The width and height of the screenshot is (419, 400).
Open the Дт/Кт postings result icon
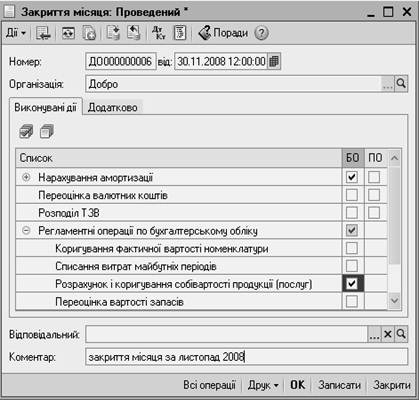[x=158, y=33]
